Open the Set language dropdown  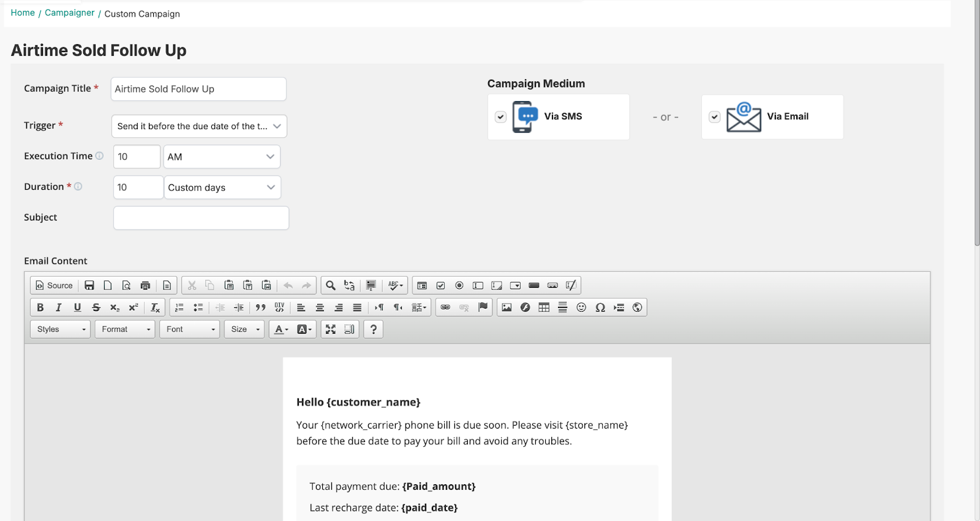pyautogui.click(x=419, y=307)
